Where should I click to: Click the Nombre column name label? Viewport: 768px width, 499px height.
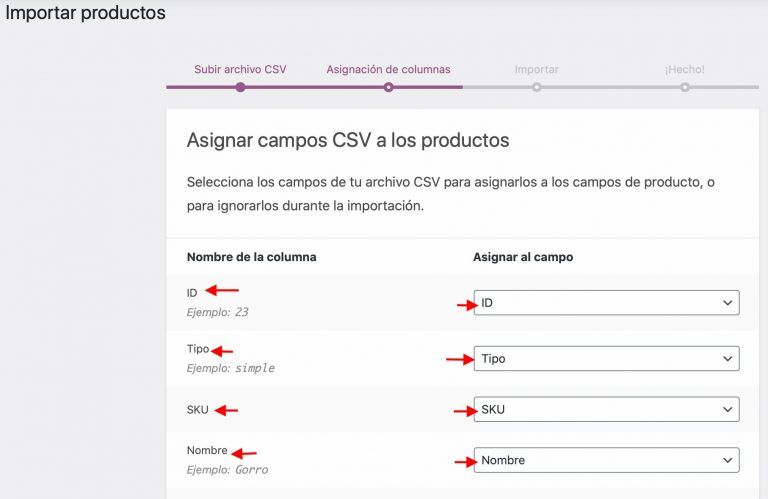tap(207, 451)
